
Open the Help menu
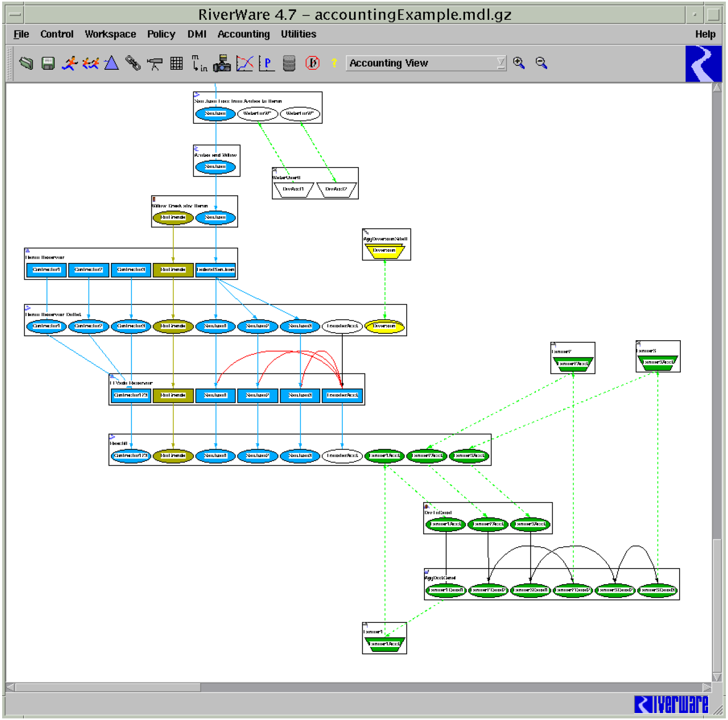coord(705,34)
